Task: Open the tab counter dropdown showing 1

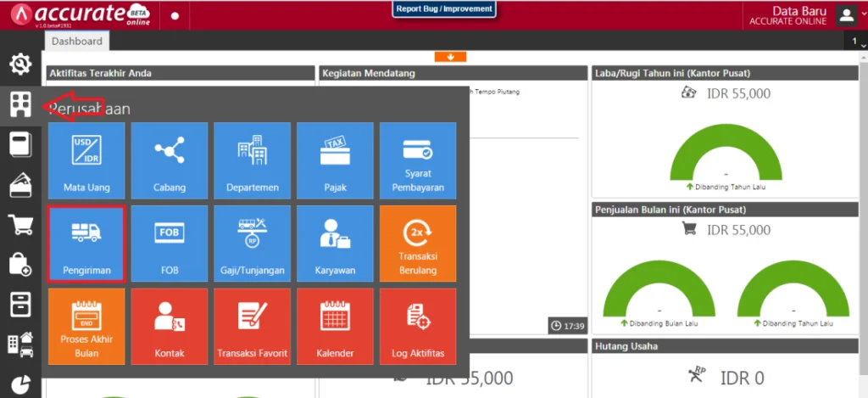Action: [856, 42]
